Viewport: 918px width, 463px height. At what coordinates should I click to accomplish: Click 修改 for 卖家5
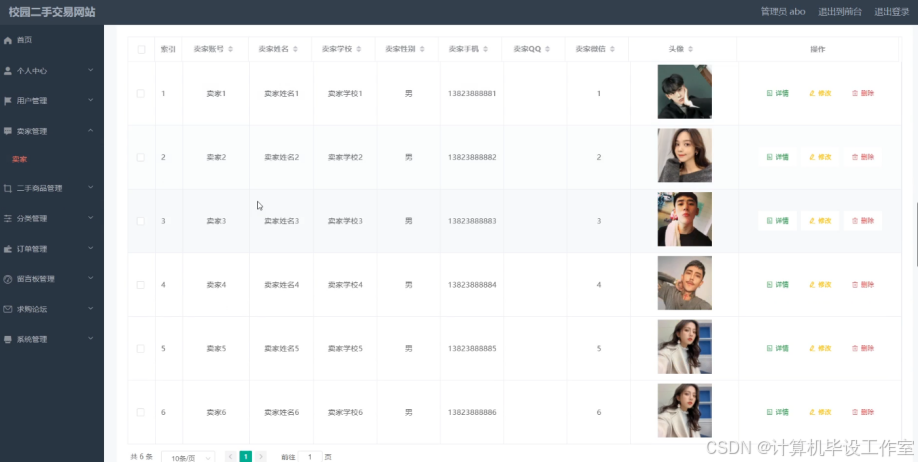pos(820,349)
